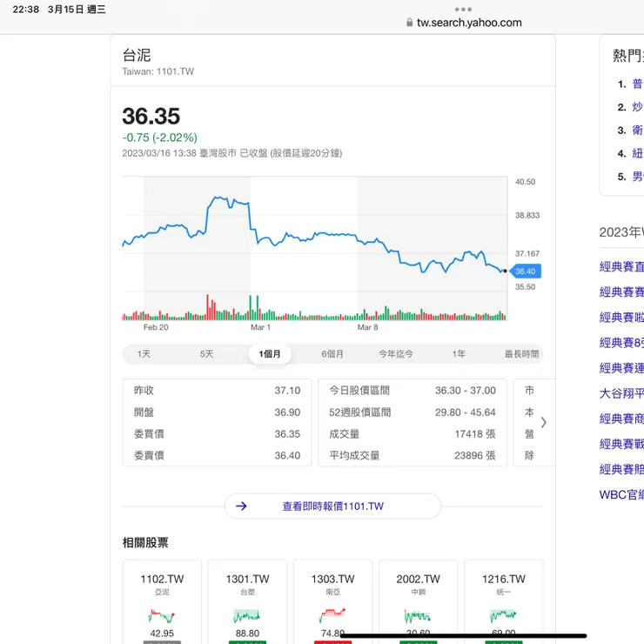Click the 52週股價區間 29.80 - 45.64 row
Image resolution: width=644 pixels, height=644 pixels.
point(413,412)
